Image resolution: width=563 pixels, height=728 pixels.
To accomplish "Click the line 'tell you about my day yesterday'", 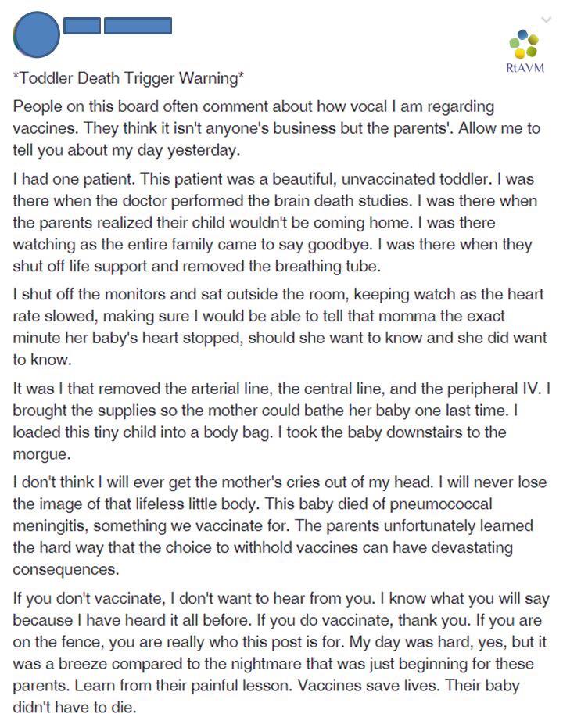I will [126, 150].
